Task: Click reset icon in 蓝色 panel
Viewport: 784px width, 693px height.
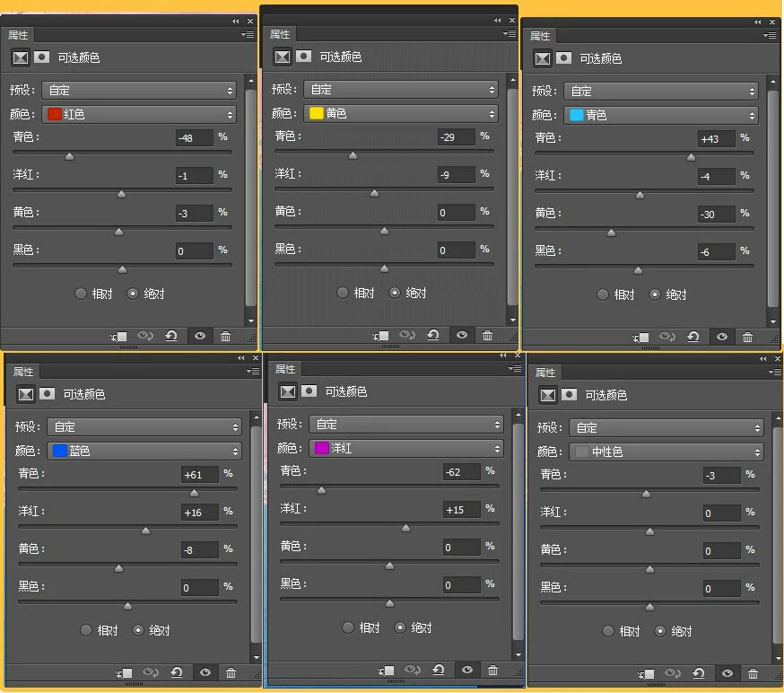Action: point(177,672)
